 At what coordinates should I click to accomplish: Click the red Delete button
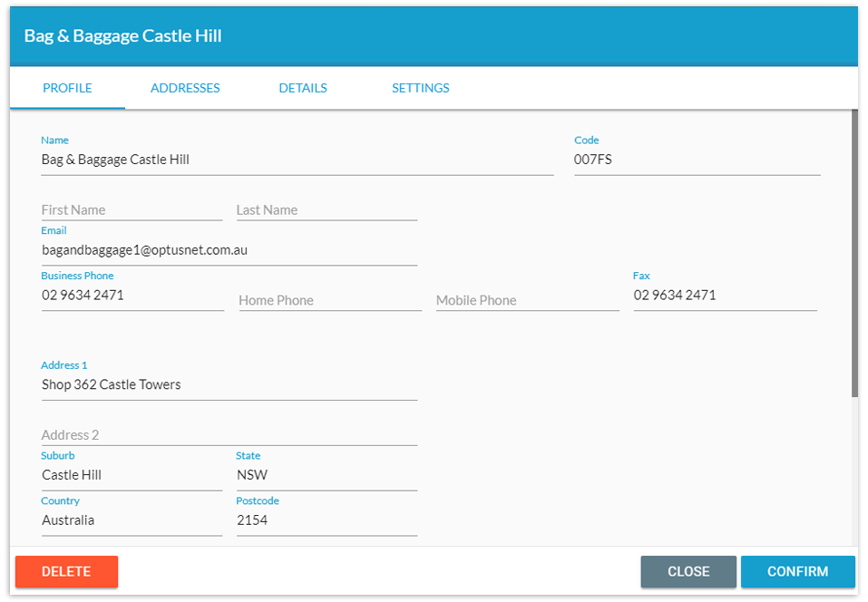[66, 571]
